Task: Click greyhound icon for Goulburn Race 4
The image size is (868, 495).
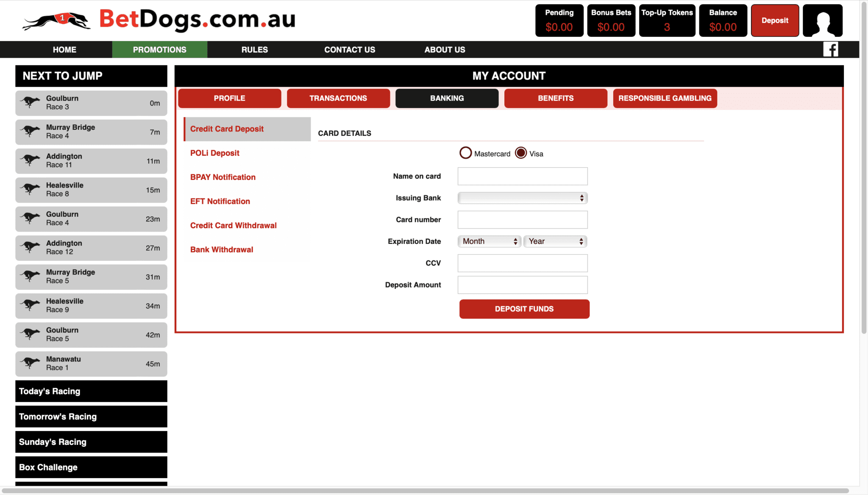Action: [31, 218]
